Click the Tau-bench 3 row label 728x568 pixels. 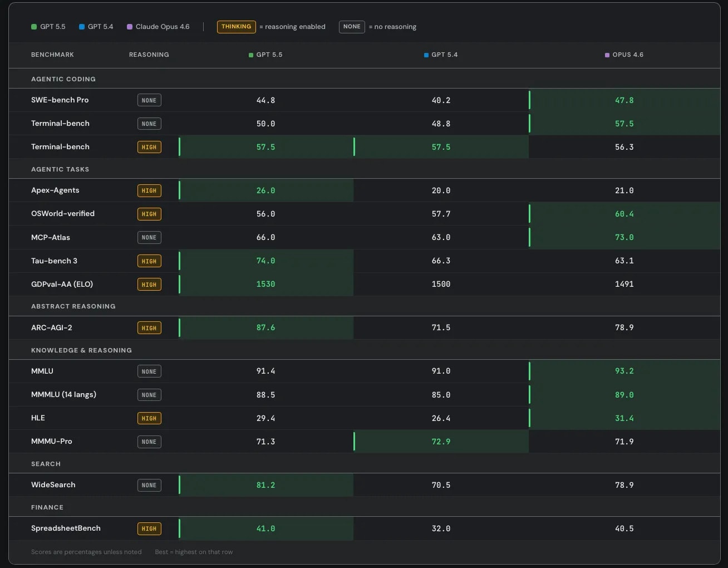point(54,261)
